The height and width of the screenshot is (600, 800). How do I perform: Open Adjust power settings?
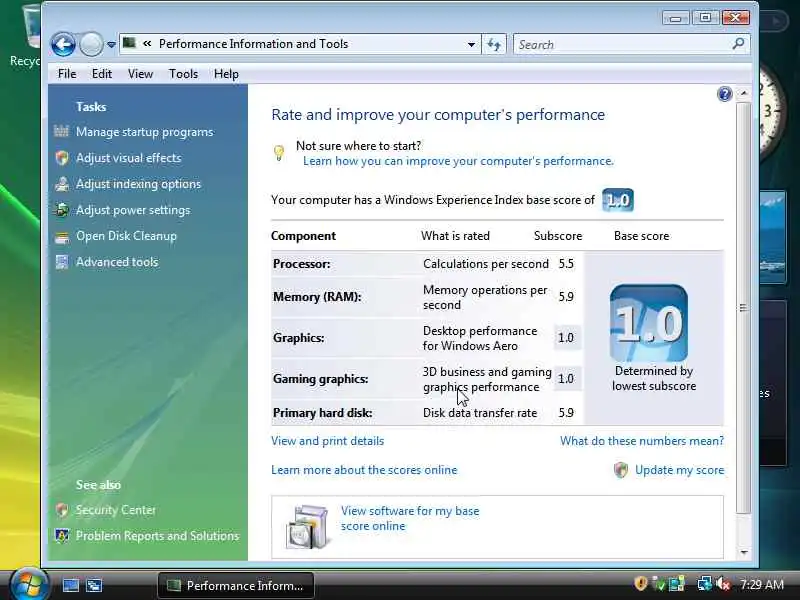tap(133, 210)
